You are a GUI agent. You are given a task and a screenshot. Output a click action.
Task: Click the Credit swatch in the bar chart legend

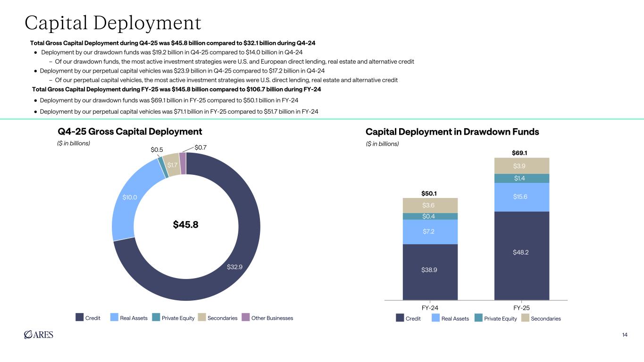click(x=400, y=318)
